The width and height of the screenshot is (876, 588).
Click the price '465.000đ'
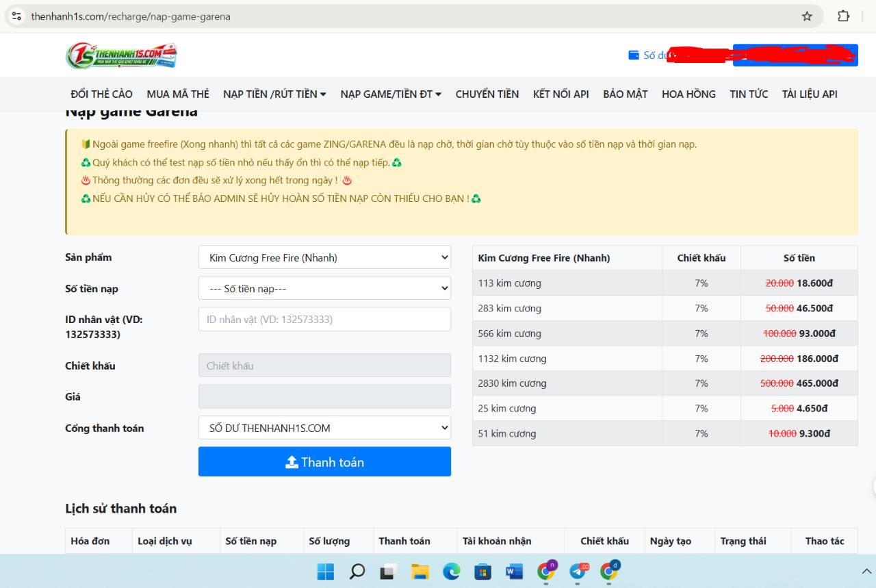818,383
